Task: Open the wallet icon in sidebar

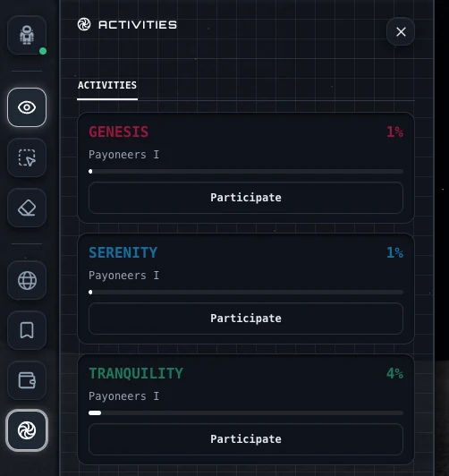Action: (x=27, y=380)
